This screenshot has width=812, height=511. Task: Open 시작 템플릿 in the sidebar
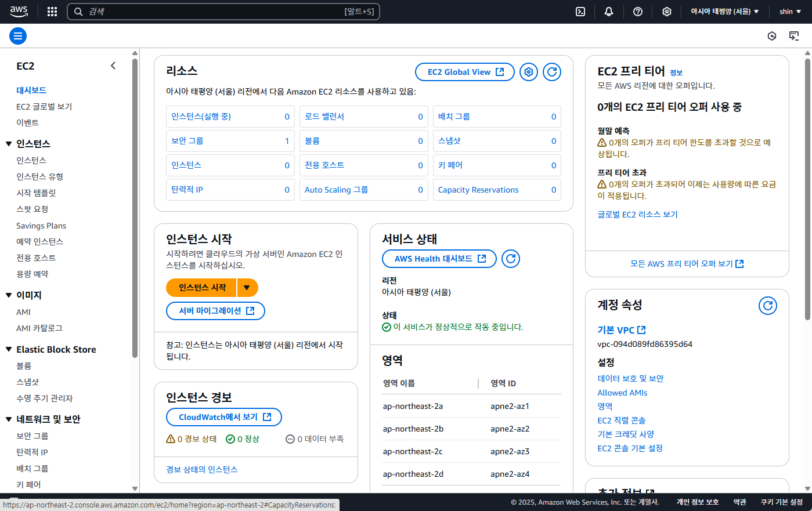pyautogui.click(x=36, y=193)
